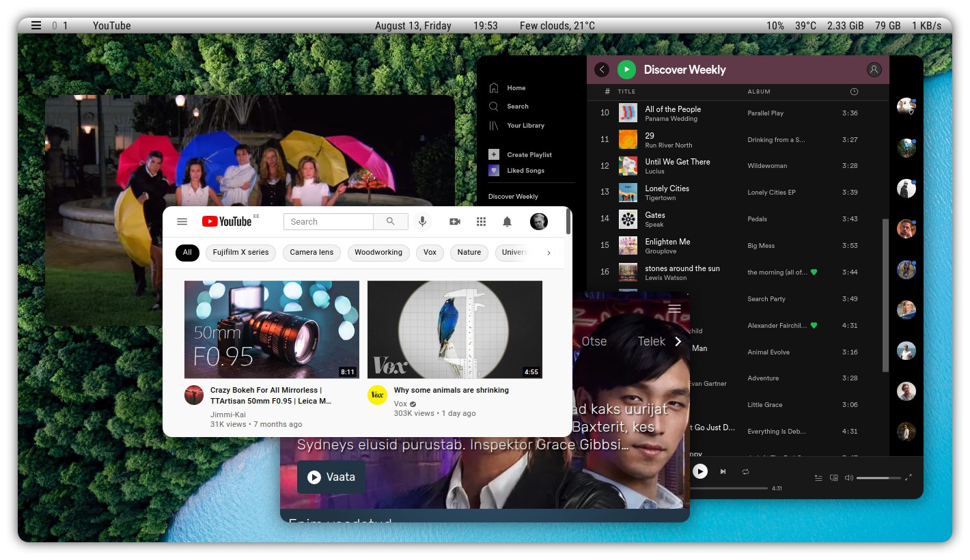The image size is (970, 560).
Task: Switch to the Telek tab
Action: tap(652, 341)
